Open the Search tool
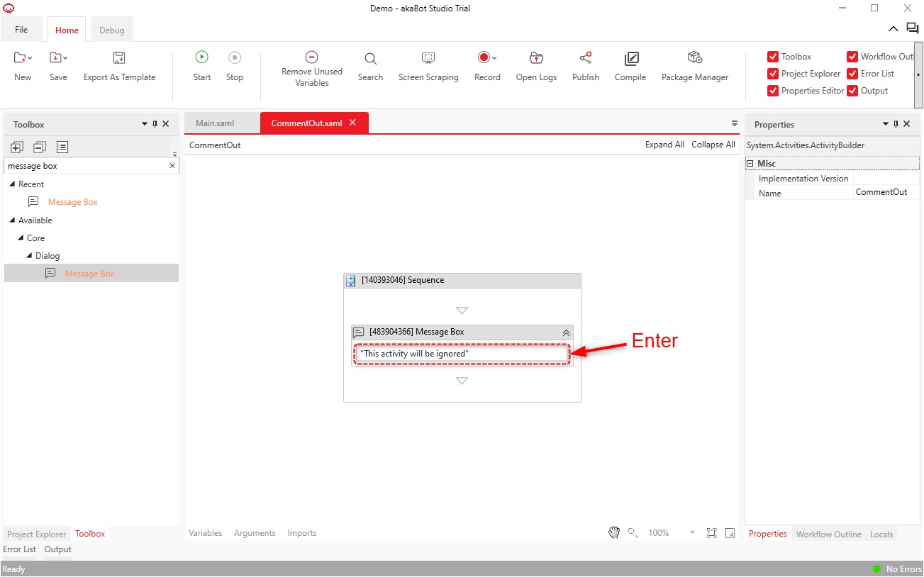 tap(370, 58)
